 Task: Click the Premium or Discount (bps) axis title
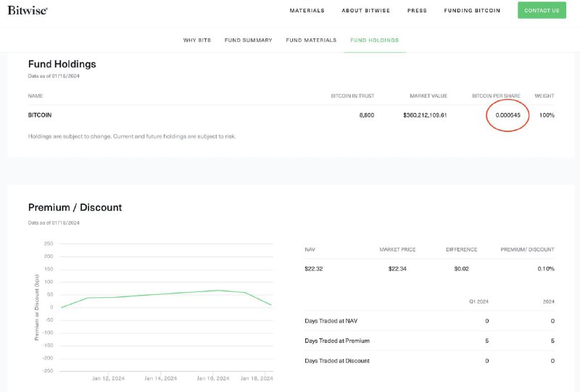(37, 307)
